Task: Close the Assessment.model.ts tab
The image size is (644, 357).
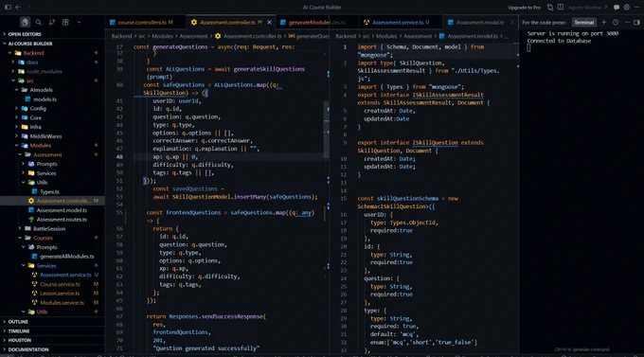Action: (511, 22)
